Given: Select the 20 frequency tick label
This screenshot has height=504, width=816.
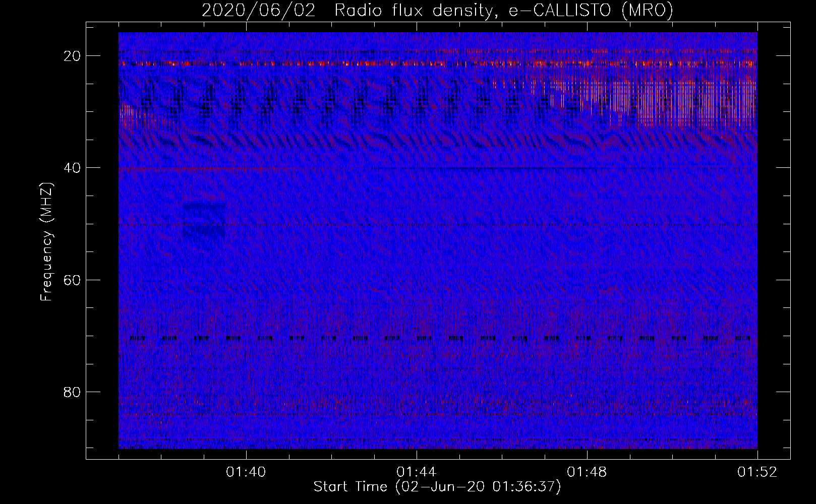Looking at the screenshot, I should click(x=73, y=56).
